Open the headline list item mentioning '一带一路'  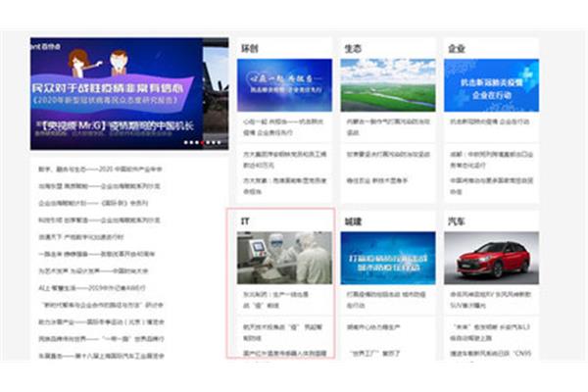coord(101,339)
